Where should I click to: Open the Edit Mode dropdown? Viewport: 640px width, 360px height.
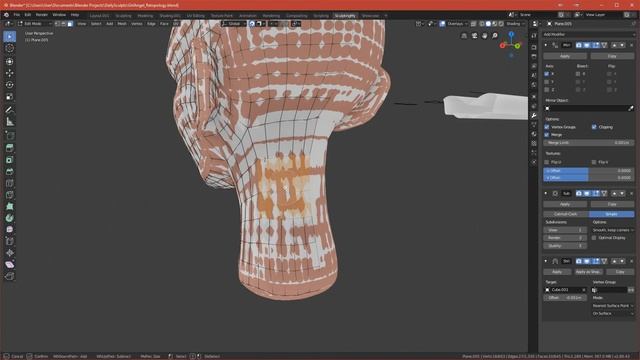35,24
